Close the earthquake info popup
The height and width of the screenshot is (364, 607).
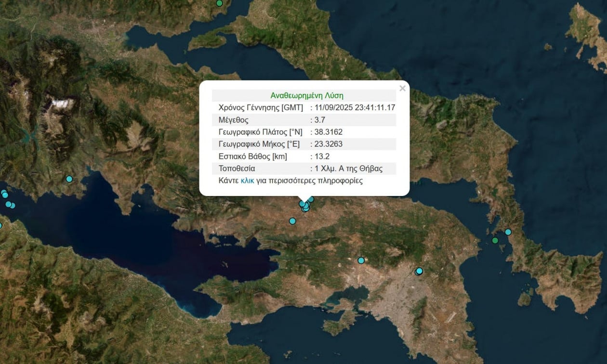[402, 88]
